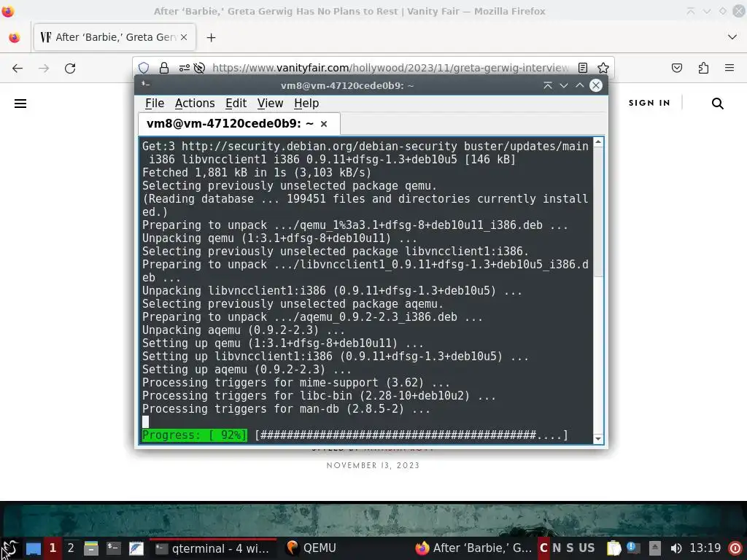747x560 pixels.
Task: Open the site permissions icon in URL bar
Action: point(185,68)
